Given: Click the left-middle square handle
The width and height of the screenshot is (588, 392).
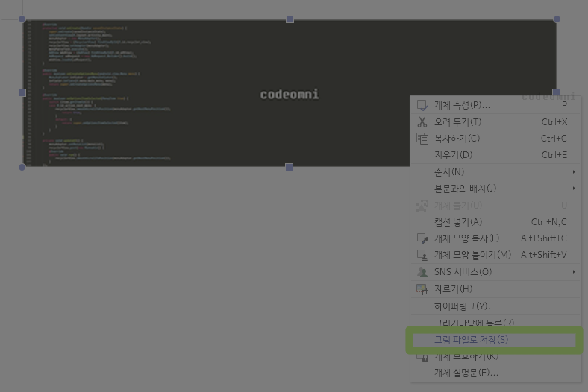Looking at the screenshot, I should pyautogui.click(x=22, y=92).
